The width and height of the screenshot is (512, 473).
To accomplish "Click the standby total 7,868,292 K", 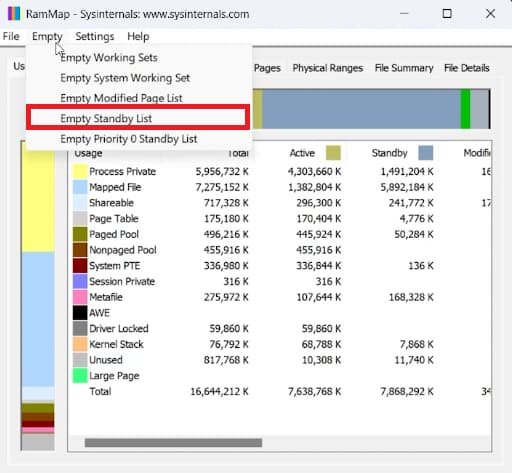I will click(x=407, y=391).
